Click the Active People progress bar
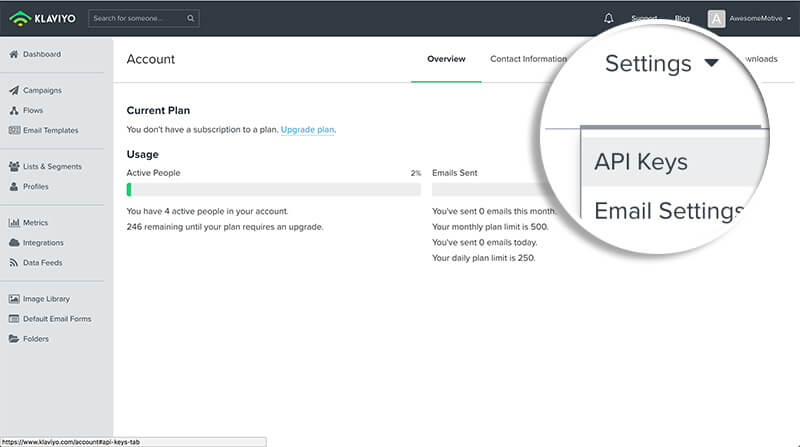 click(x=273, y=189)
